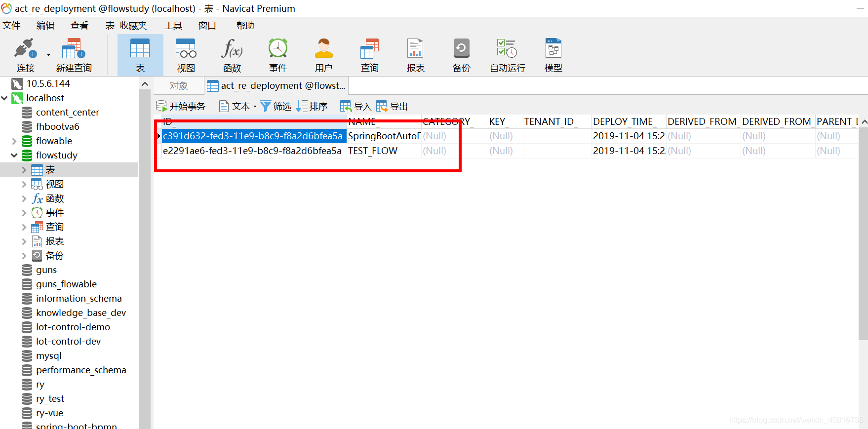868x429 pixels.
Task: Select the mysql database
Action: tap(48, 356)
